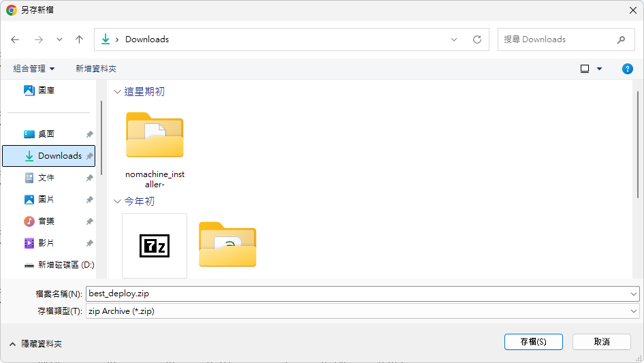Viewport: 644px width, 363px height.
Task: Click the pin icon beside 圖片
Action: pos(90,200)
